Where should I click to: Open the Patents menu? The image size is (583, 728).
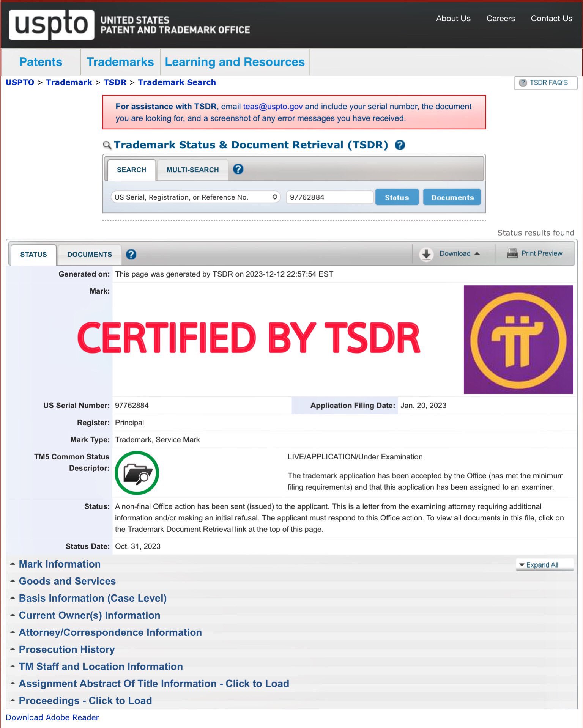[x=41, y=62]
